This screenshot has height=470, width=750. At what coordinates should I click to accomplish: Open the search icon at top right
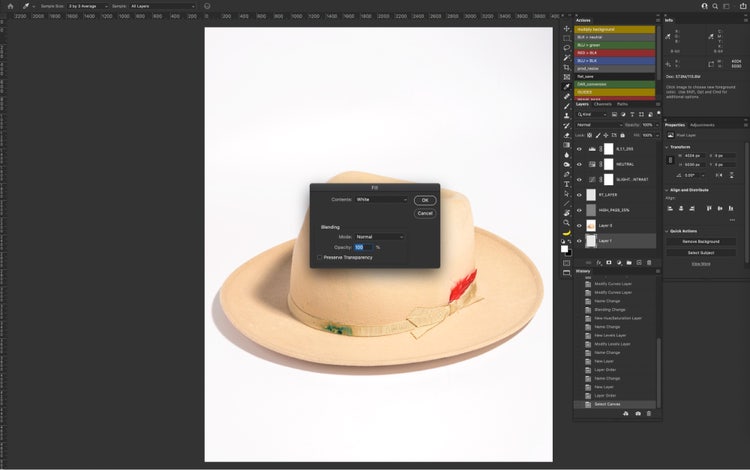pyautogui.click(x=717, y=5)
